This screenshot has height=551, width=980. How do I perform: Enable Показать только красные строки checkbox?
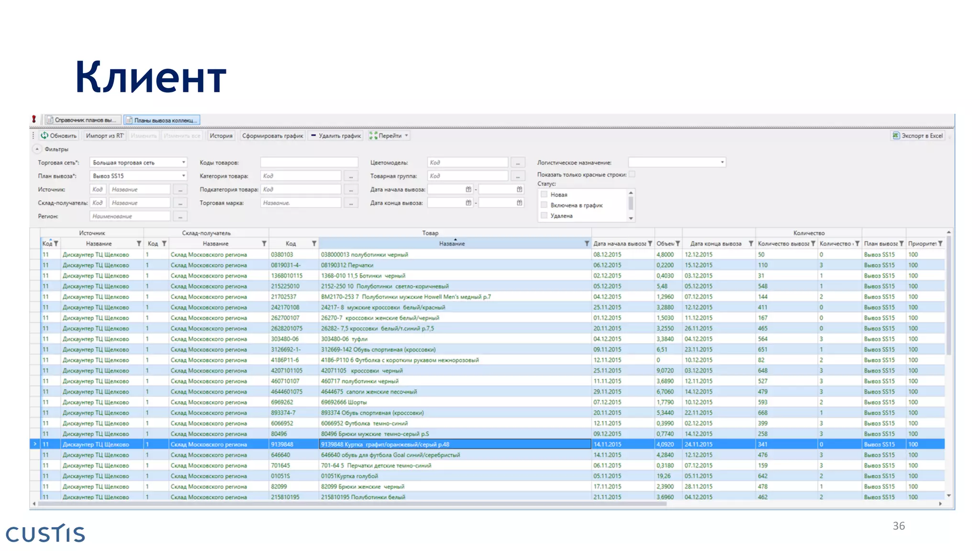click(x=632, y=175)
